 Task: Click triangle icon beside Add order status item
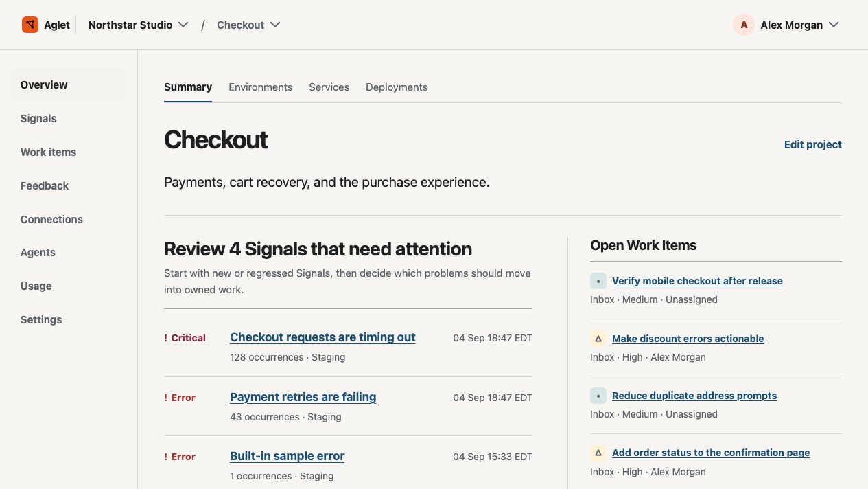point(598,453)
